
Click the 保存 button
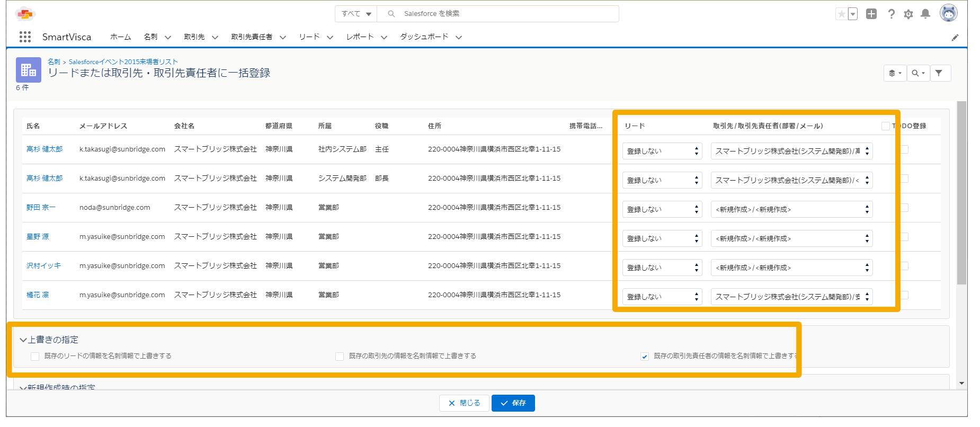point(513,403)
